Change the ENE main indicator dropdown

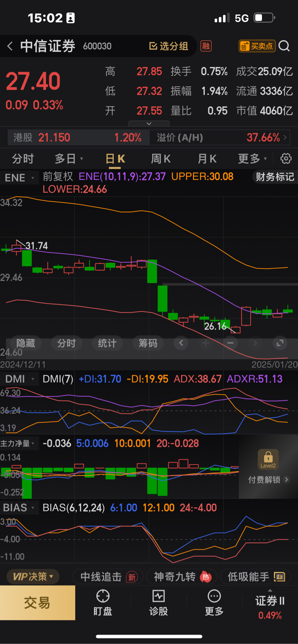point(19,178)
